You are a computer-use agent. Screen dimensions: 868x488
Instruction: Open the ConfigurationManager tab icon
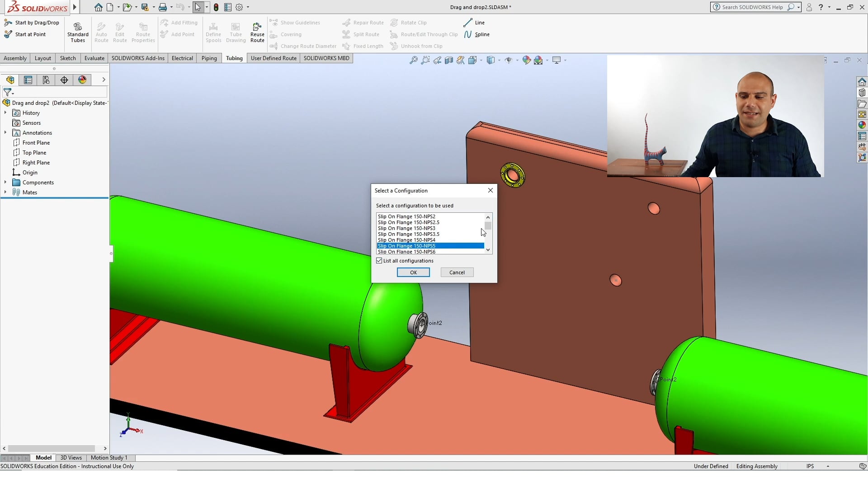point(46,80)
